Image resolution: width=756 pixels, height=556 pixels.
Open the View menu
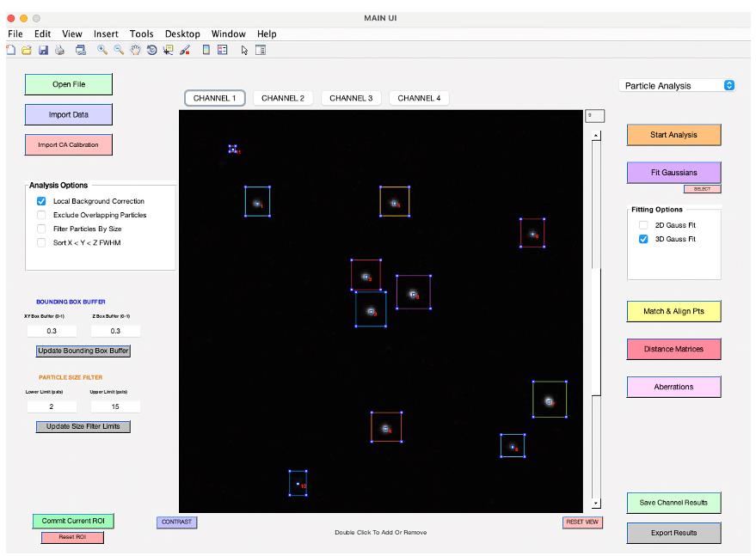(72, 34)
